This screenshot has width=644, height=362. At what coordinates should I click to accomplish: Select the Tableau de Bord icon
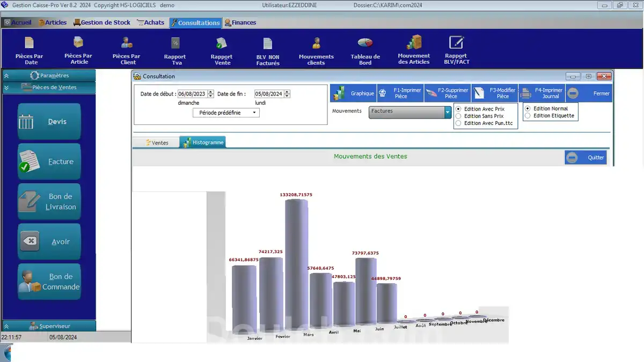click(364, 49)
